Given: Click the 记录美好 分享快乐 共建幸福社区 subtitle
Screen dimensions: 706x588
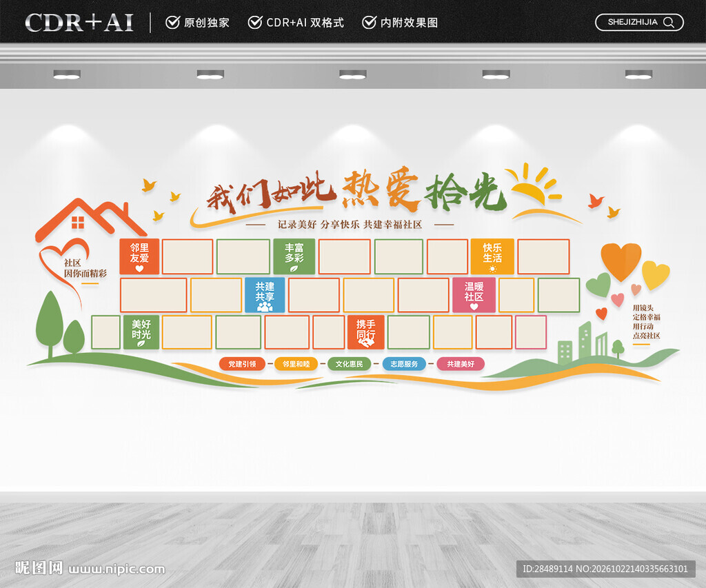Looking at the screenshot, I should [350, 224].
